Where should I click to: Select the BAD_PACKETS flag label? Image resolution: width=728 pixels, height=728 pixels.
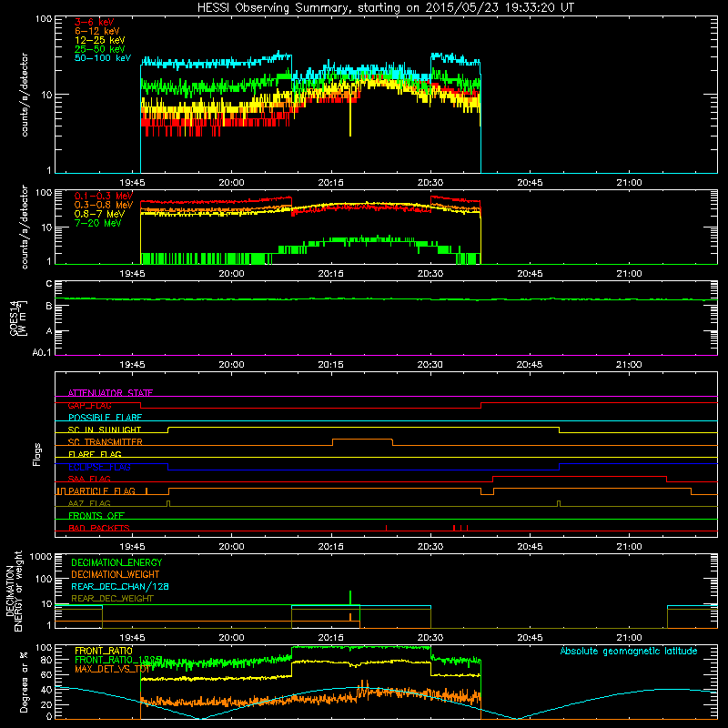tap(99, 529)
